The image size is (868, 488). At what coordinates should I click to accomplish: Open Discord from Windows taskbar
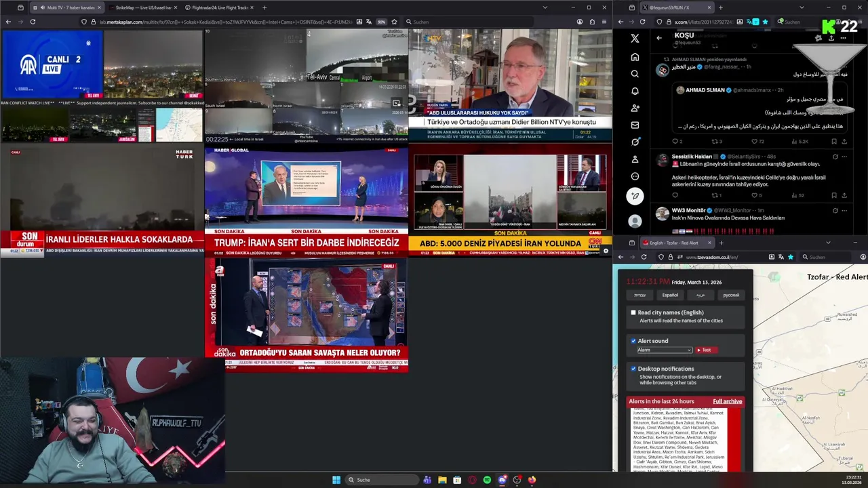coord(502,480)
